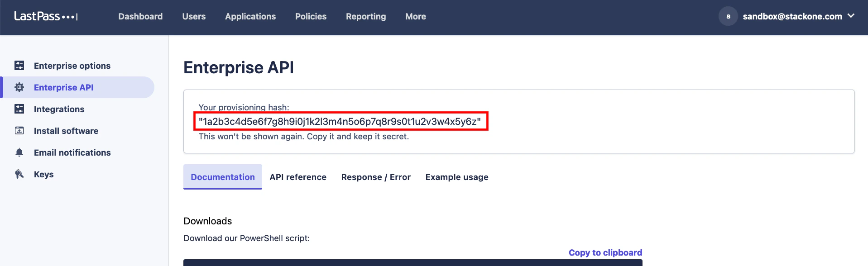
Task: Switch to the API reference tab
Action: point(297,177)
